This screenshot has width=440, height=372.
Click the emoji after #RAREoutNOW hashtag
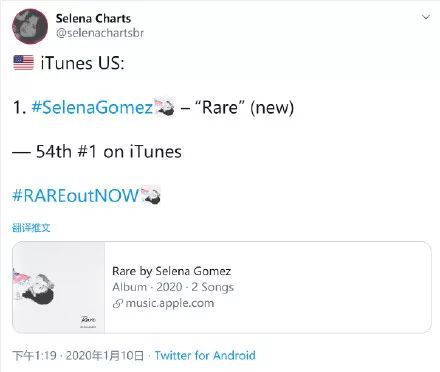[151, 195]
